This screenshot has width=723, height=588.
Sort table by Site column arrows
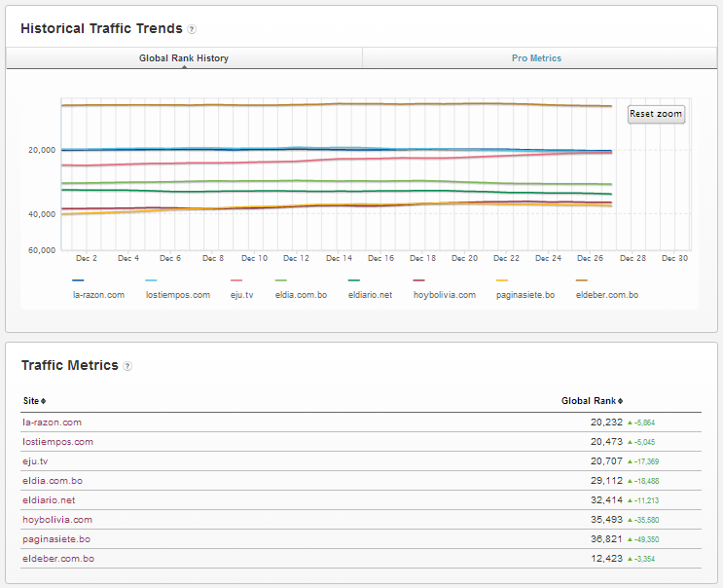43,401
